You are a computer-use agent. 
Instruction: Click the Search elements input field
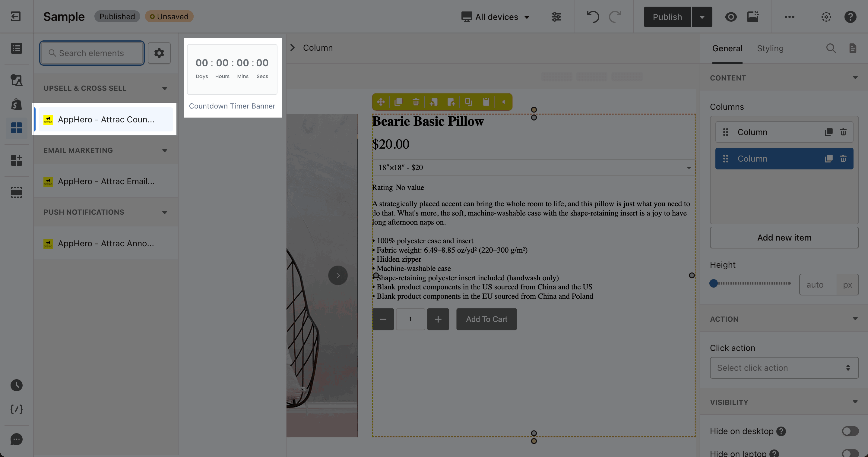[x=92, y=53]
